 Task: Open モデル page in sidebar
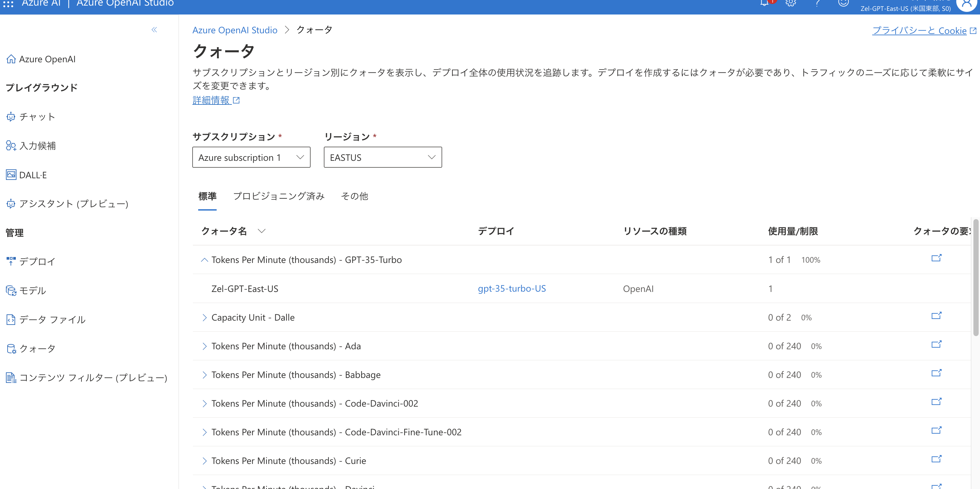(x=33, y=291)
